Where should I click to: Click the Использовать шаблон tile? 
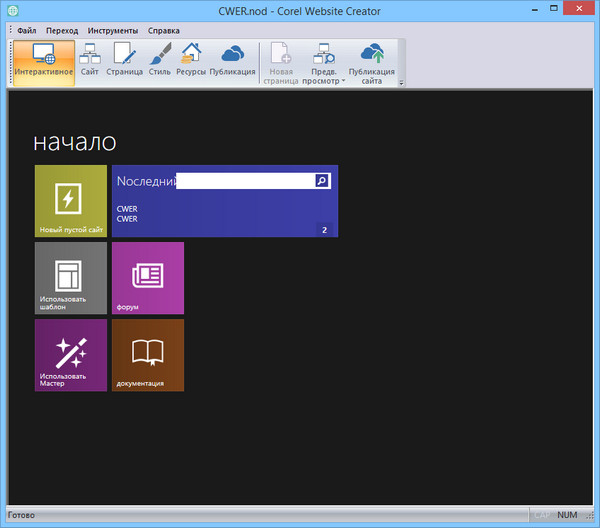tap(70, 278)
